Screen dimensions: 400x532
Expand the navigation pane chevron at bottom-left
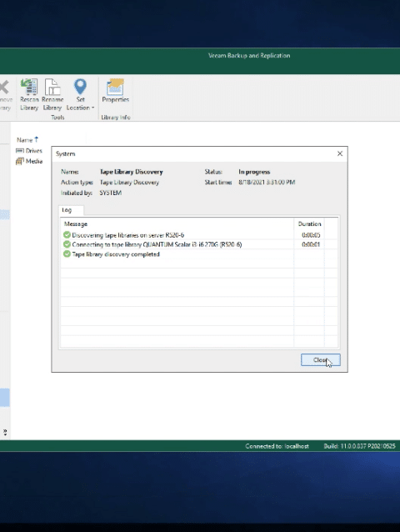pyautogui.click(x=5, y=432)
